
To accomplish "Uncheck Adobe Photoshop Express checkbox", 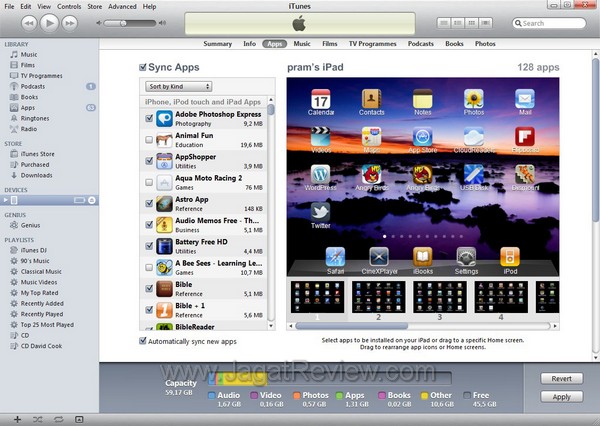I will pyautogui.click(x=149, y=118).
